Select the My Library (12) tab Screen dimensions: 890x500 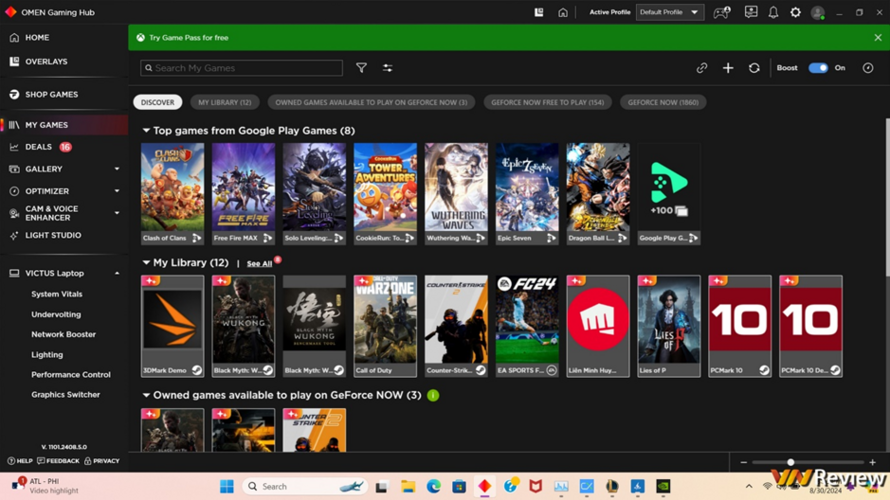click(x=224, y=102)
